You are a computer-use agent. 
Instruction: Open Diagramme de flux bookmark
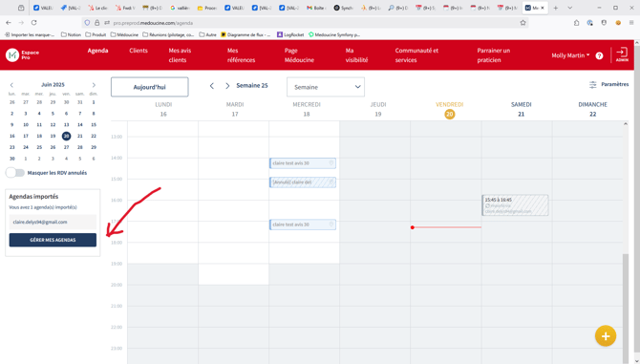(x=245, y=34)
